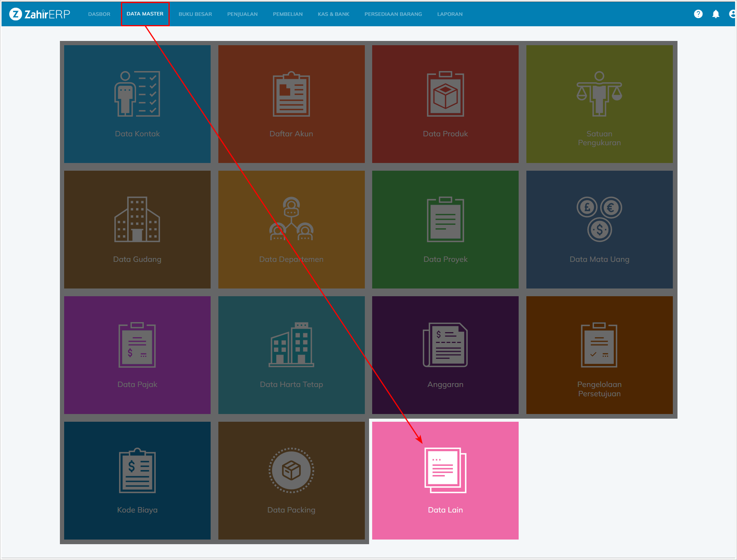The image size is (737, 560).
Task: Switch to the Dasbor menu
Action: (x=99, y=14)
